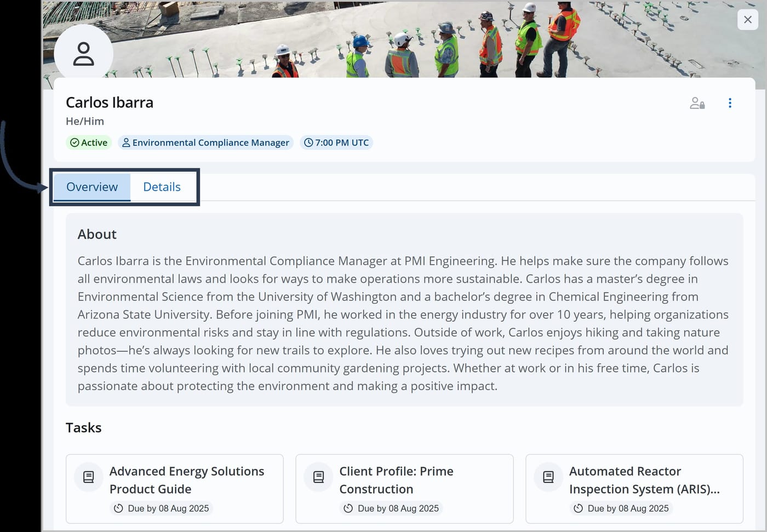This screenshot has height=532, width=767.
Task: Click the He/Him pronouns text
Action: click(85, 121)
